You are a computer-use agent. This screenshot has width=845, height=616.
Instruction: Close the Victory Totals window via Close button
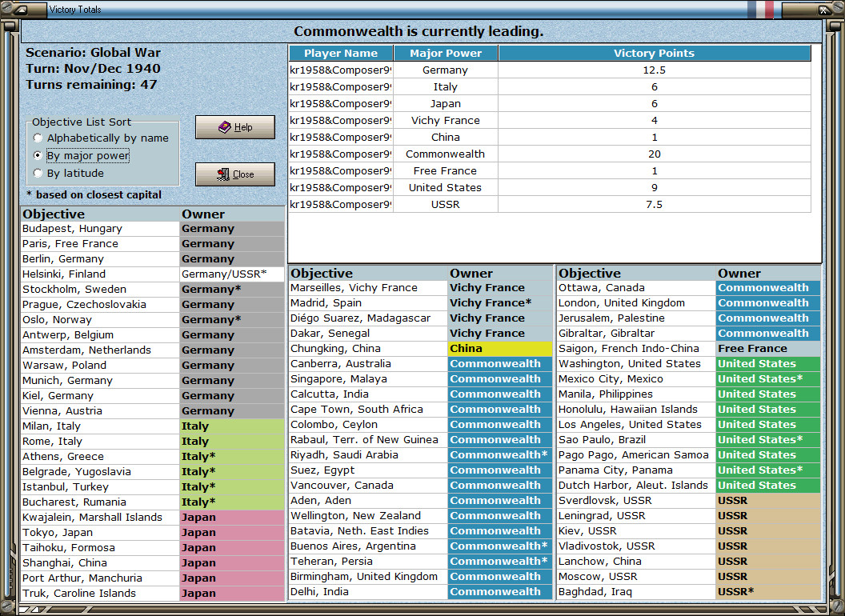235,174
